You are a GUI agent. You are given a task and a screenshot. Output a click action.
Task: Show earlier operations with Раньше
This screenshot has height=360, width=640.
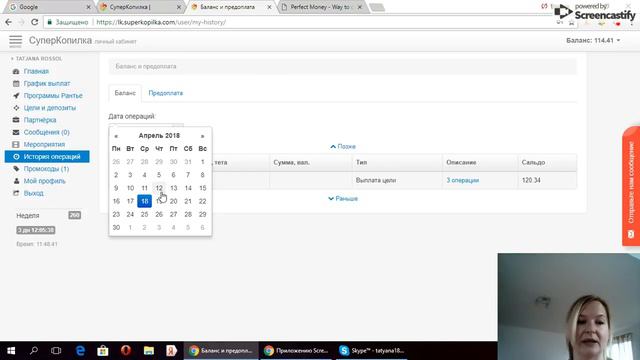click(343, 199)
